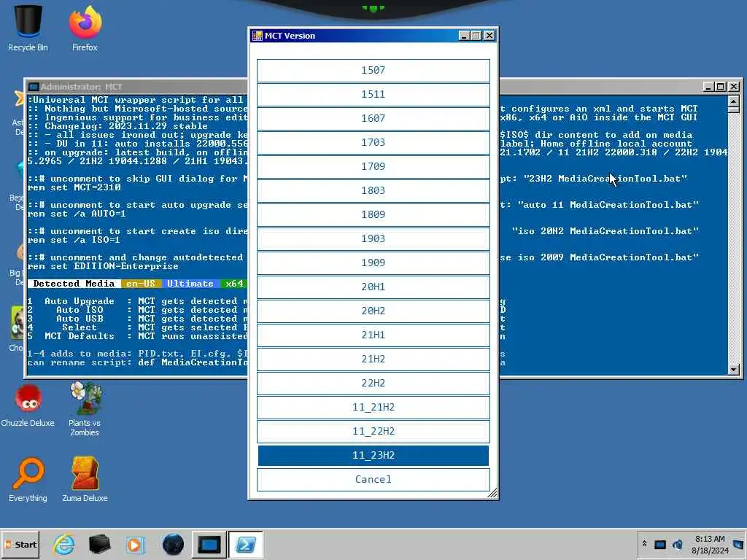The image size is (747, 560).
Task: Select version 1507 in MCT Version dialog
Action: [x=373, y=71]
